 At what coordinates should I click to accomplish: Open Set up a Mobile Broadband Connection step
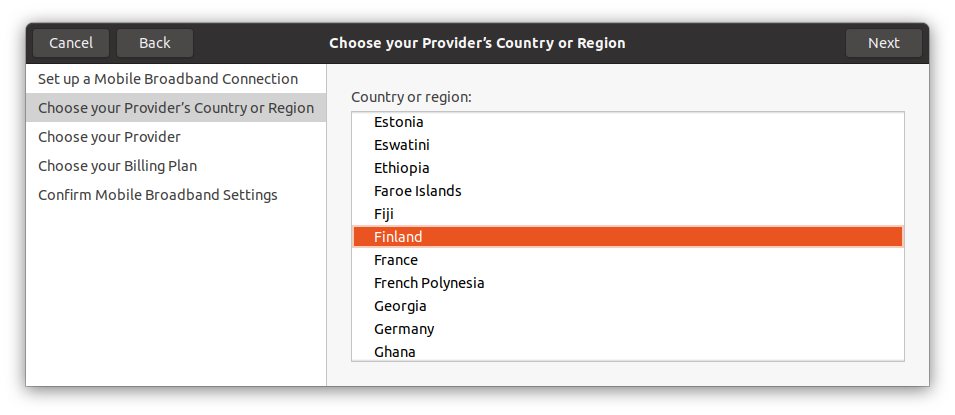click(168, 79)
